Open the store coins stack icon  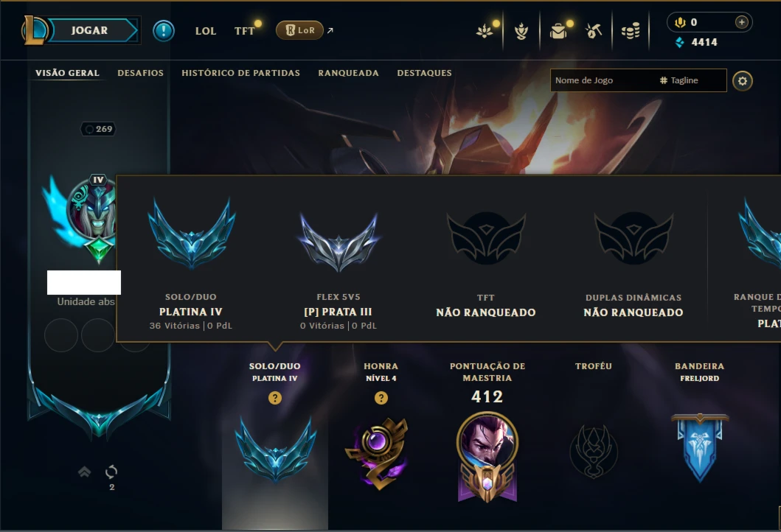tap(631, 32)
